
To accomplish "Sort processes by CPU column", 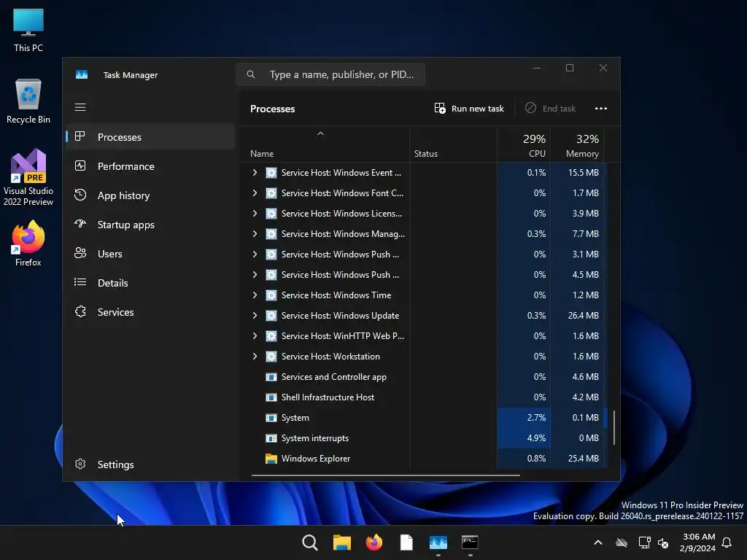I will (524, 145).
